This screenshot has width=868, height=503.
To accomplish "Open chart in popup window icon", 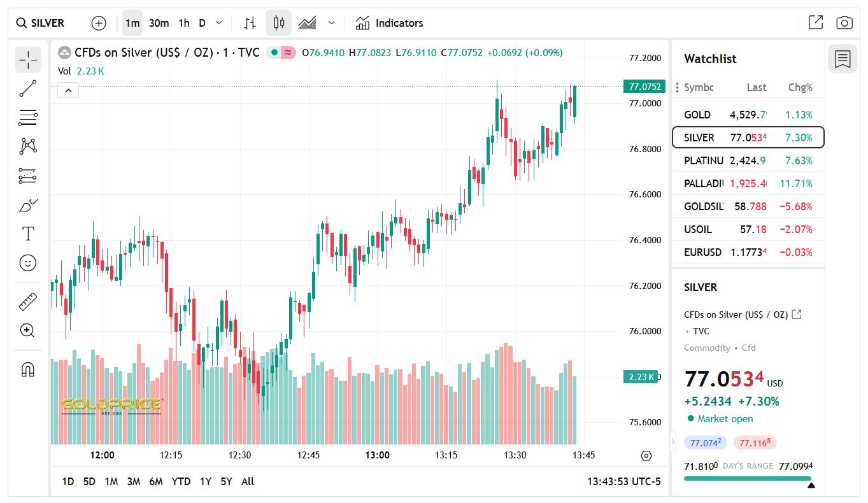I will [816, 23].
